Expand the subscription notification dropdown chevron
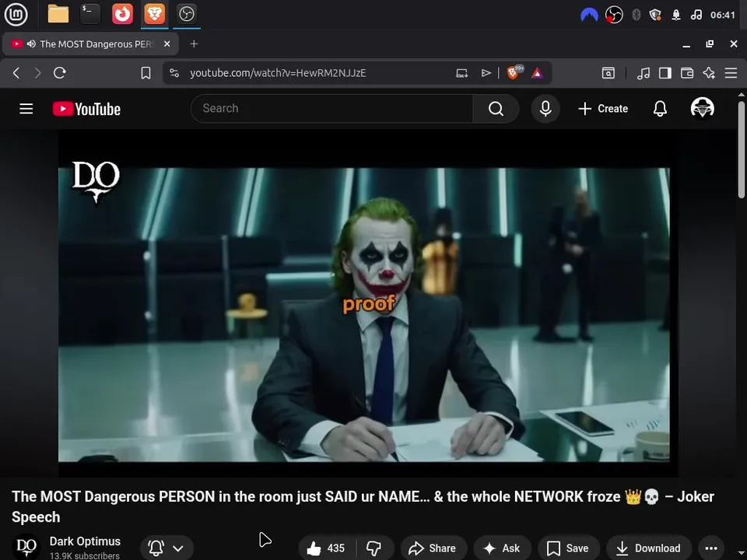 177,548
